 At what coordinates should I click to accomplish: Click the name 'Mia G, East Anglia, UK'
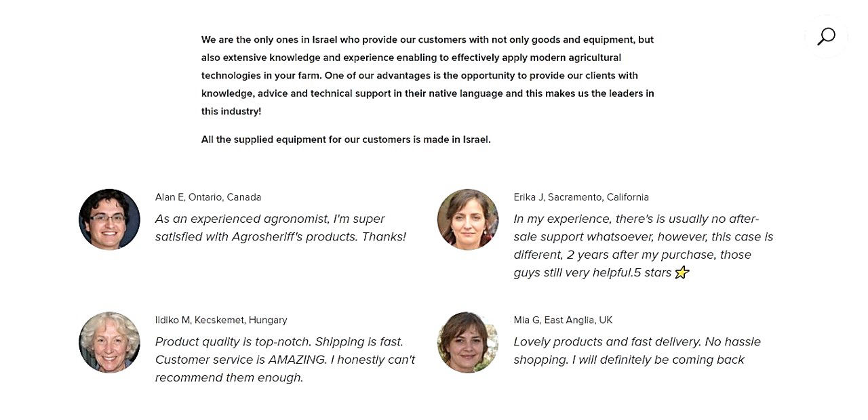[562, 320]
